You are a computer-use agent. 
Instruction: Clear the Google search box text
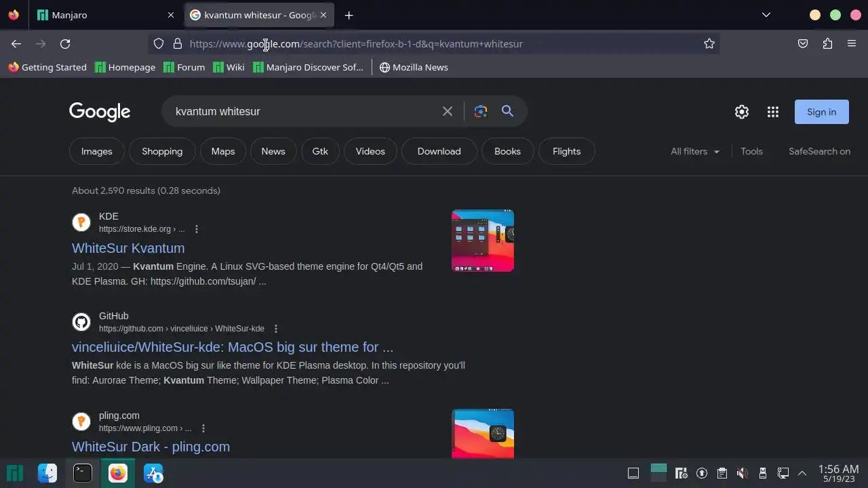(448, 111)
